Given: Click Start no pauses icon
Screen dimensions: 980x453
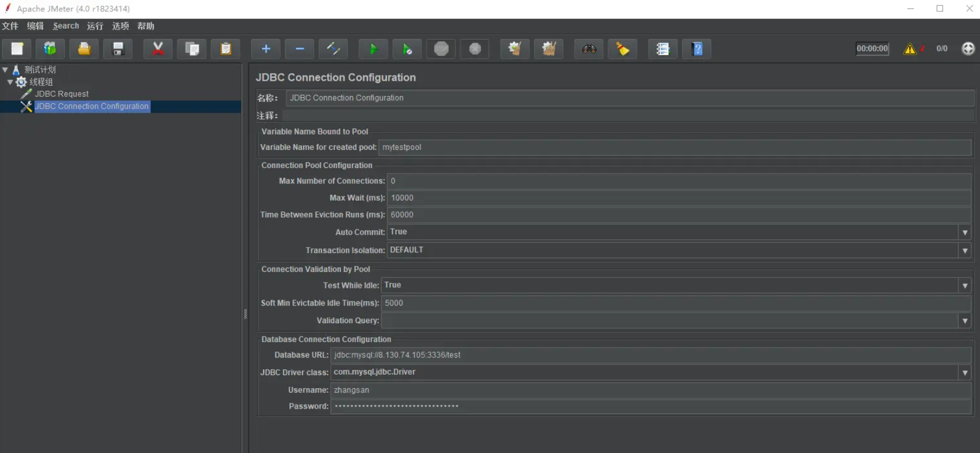Looking at the screenshot, I should tap(407, 49).
